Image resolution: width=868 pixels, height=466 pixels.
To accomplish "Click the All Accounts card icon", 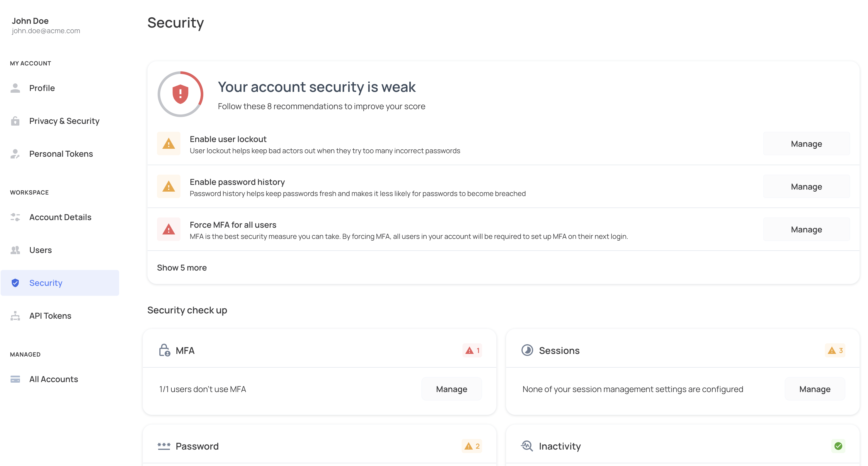I will pyautogui.click(x=15, y=379).
